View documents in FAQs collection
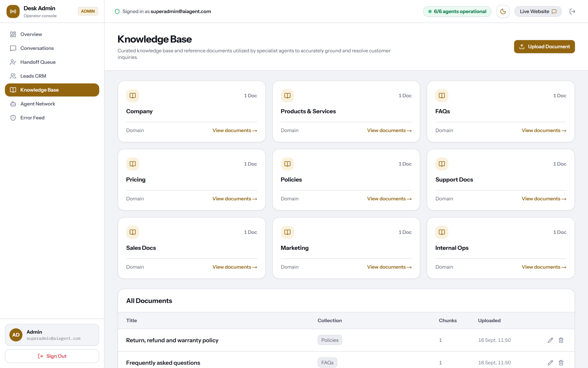 click(544, 130)
